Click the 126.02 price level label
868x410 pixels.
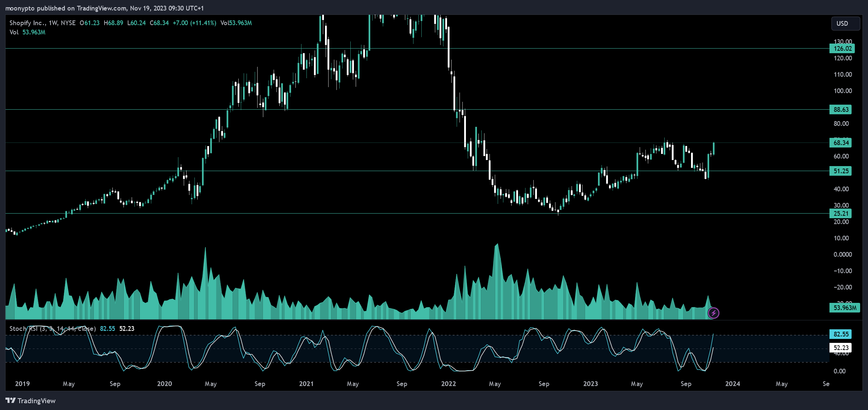pos(842,49)
